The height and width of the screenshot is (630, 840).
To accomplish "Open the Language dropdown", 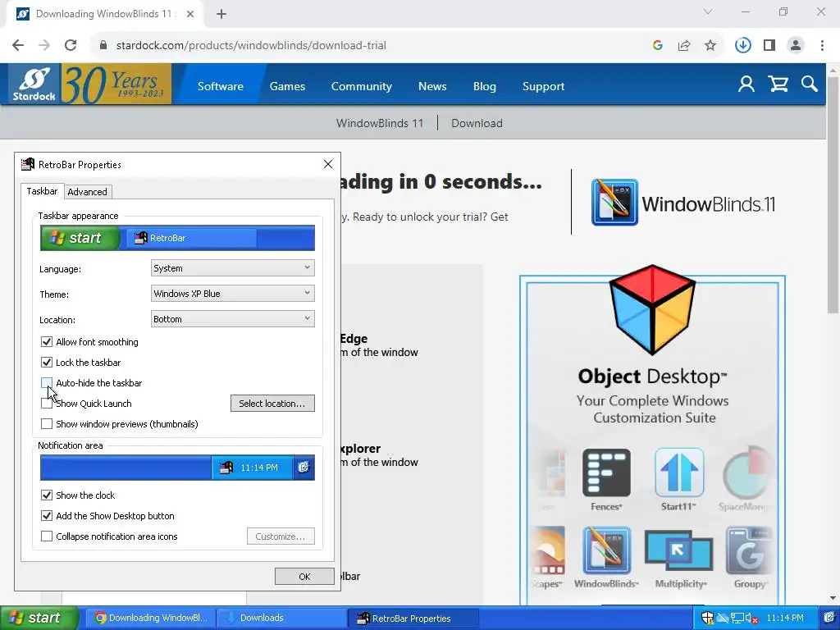I will click(x=232, y=268).
